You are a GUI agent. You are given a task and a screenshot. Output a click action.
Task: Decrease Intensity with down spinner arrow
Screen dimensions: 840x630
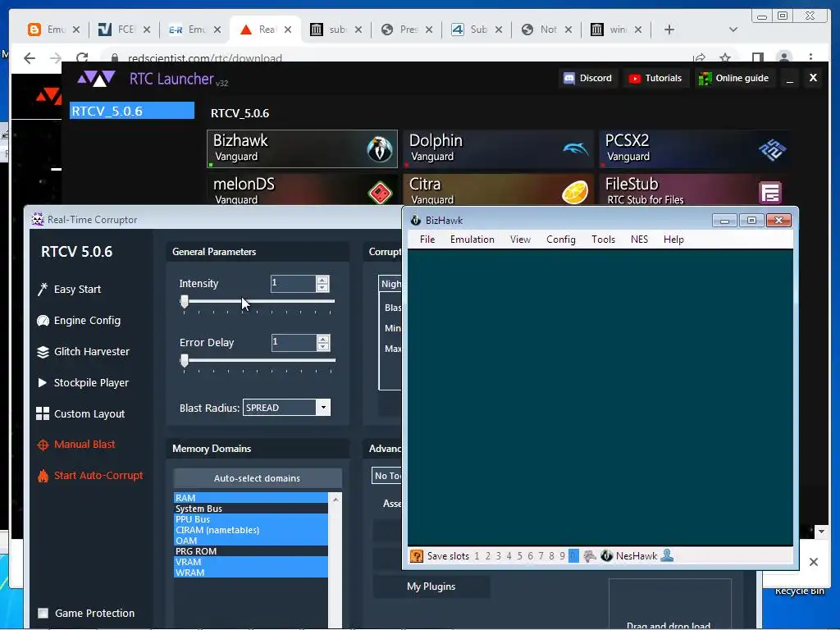(322, 288)
